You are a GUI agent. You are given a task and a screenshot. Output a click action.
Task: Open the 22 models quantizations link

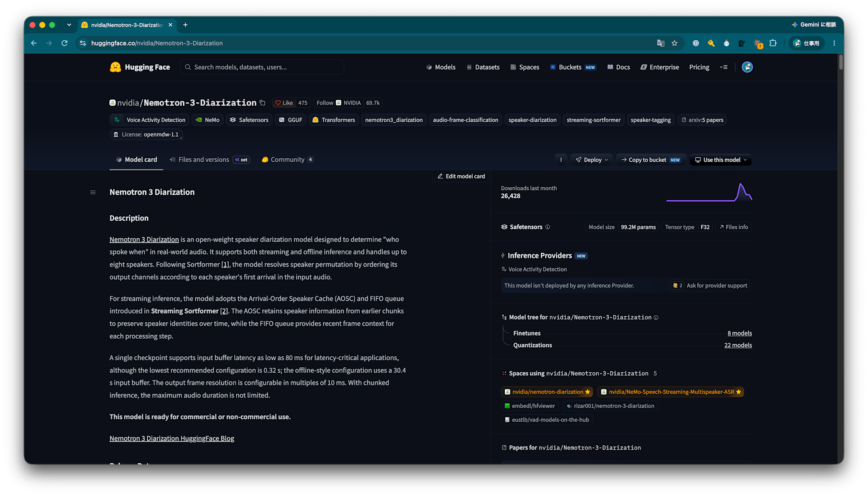[x=738, y=345]
